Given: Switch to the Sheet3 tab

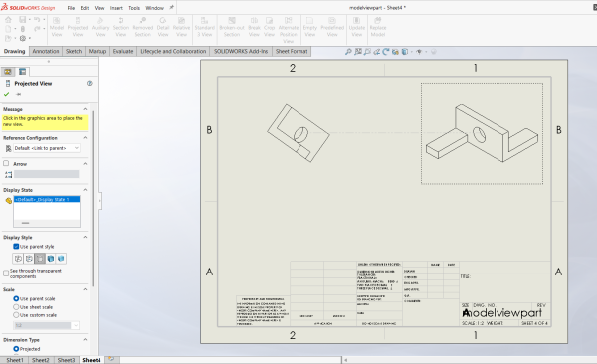Looking at the screenshot, I should click(x=66, y=360).
